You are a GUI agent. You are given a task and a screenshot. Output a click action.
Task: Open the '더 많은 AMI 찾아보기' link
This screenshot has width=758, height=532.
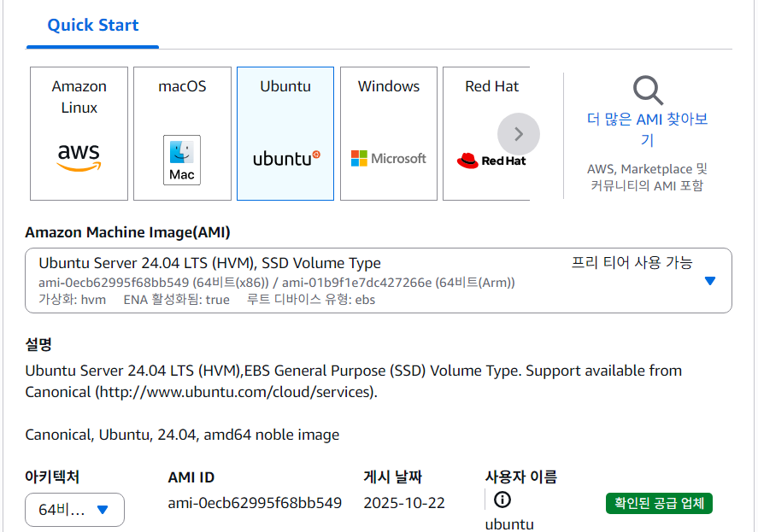pyautogui.click(x=647, y=129)
